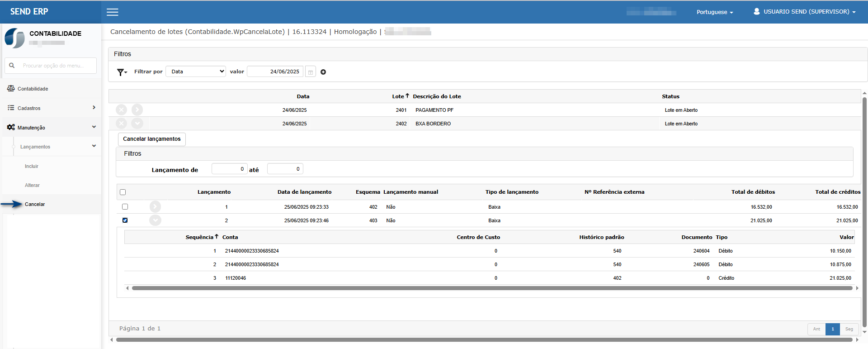The height and width of the screenshot is (349, 868).
Task: Click the 16.532,00 total de débitos cell
Action: [x=761, y=207]
